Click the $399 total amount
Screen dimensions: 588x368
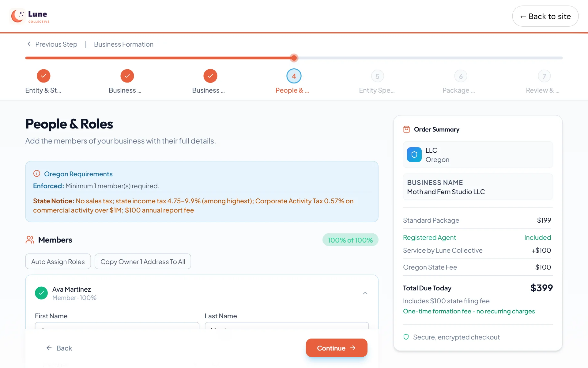click(x=541, y=288)
